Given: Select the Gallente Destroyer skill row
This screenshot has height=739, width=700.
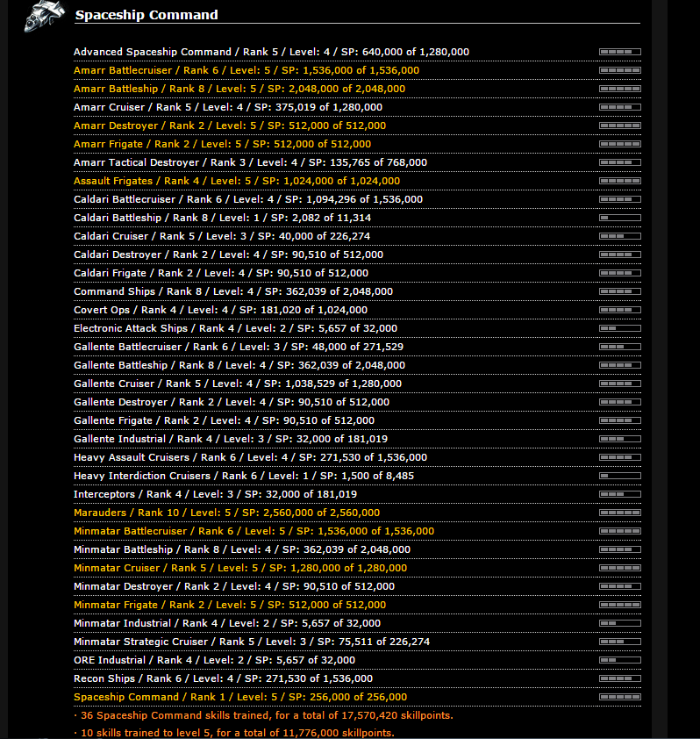Looking at the screenshot, I should click(x=357, y=402).
